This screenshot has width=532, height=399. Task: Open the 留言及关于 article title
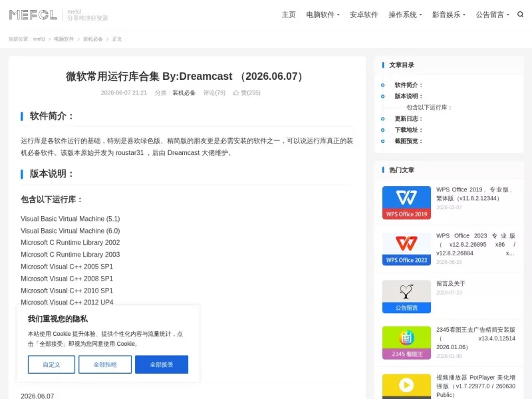click(x=451, y=283)
